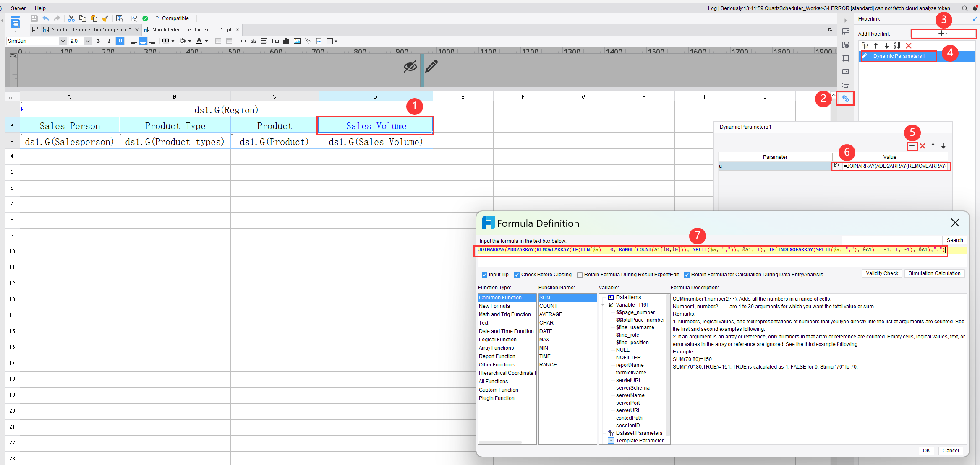Open the formula type dropdown in the Value cell
Image resolution: width=980 pixels, height=465 pixels.
(x=837, y=166)
